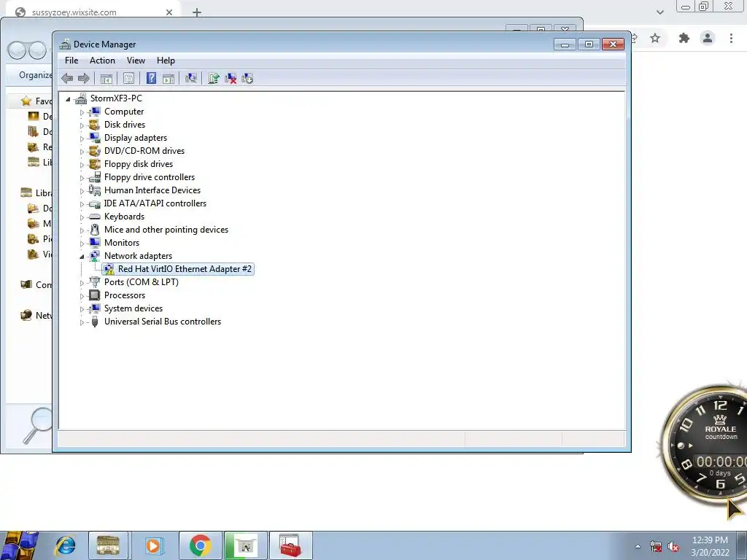Select Floppy drive controllers category
Image resolution: width=747 pixels, height=560 pixels.
coord(150,177)
